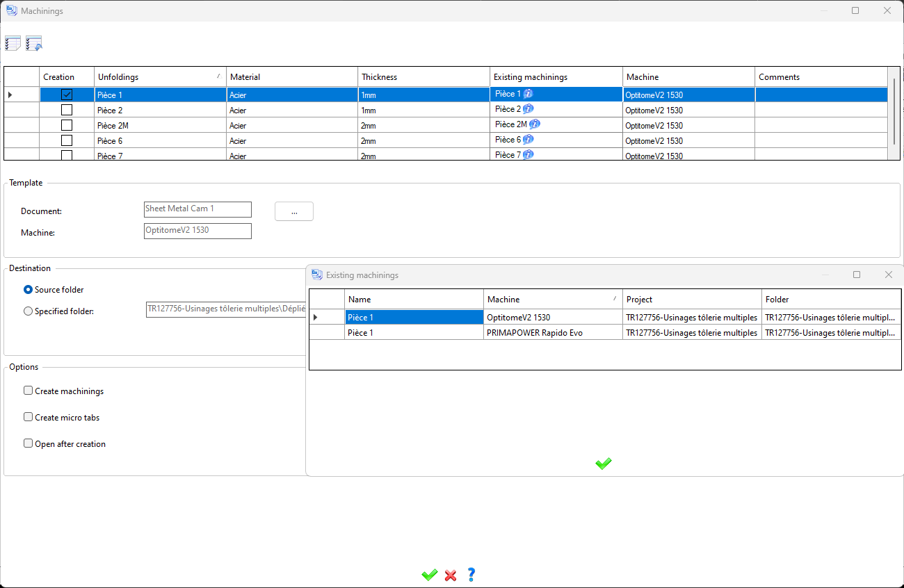Screen dimensions: 904x588
Task: Open info icon next to Pièce 1 existing machining
Action: point(528,94)
